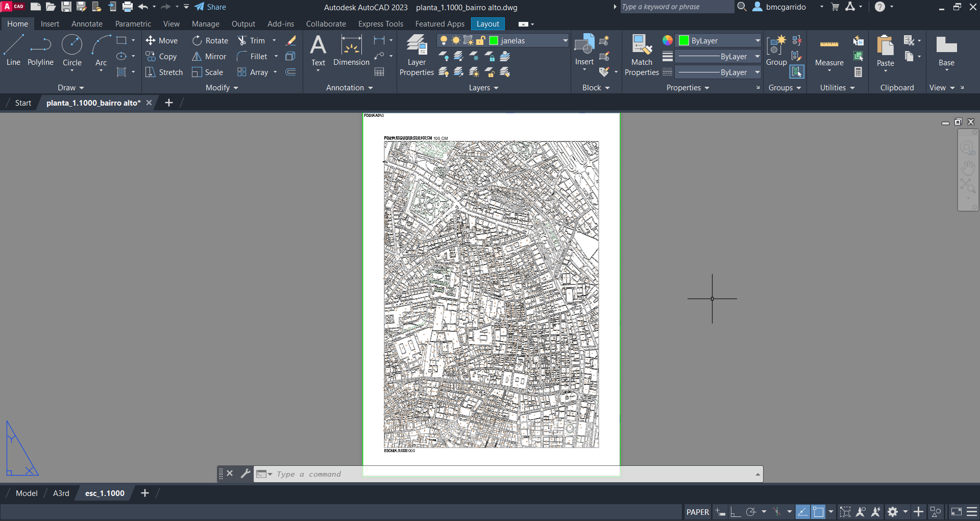Click the green ByLayer color swatch
The width and height of the screenshot is (980, 521).
tap(684, 41)
